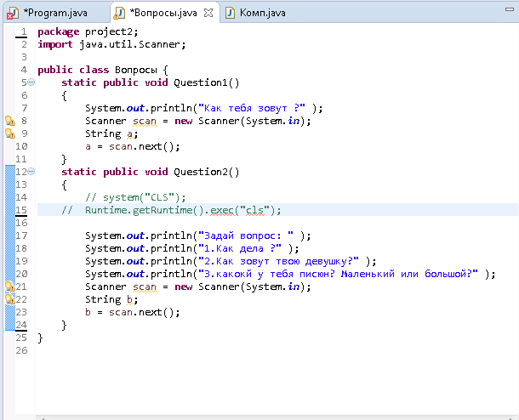Click the underlined "cls" string on line 15
The image size is (519, 420).
tap(254, 210)
